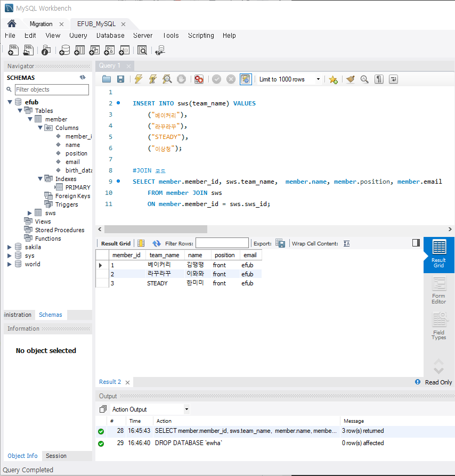Toggle word wrapping in editor
The height and width of the screenshot is (476, 455).
[393, 79]
